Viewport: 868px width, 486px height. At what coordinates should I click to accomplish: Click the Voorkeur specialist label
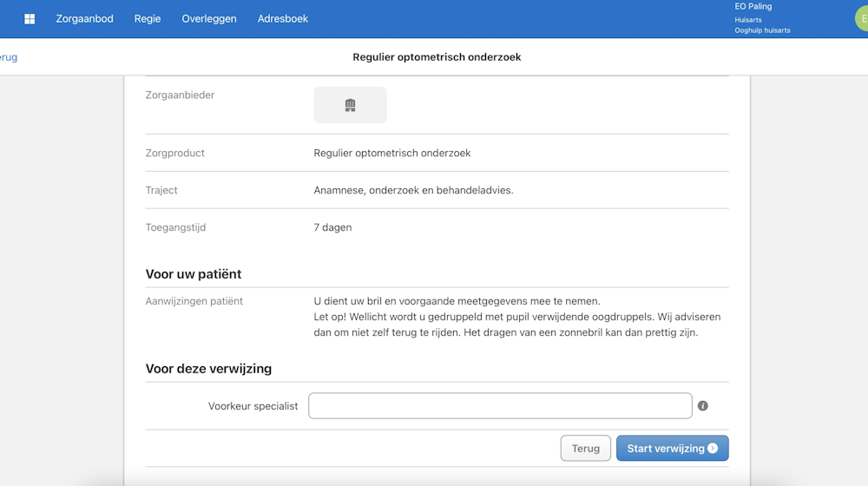point(253,406)
